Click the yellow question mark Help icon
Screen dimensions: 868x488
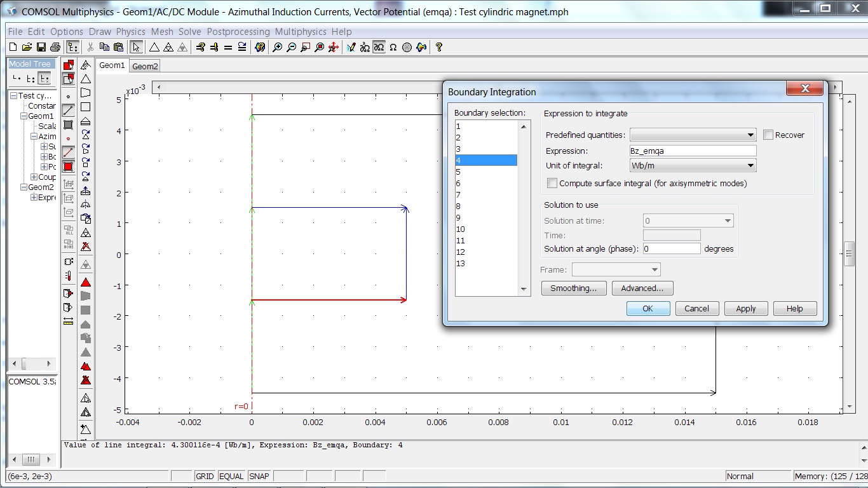(438, 47)
